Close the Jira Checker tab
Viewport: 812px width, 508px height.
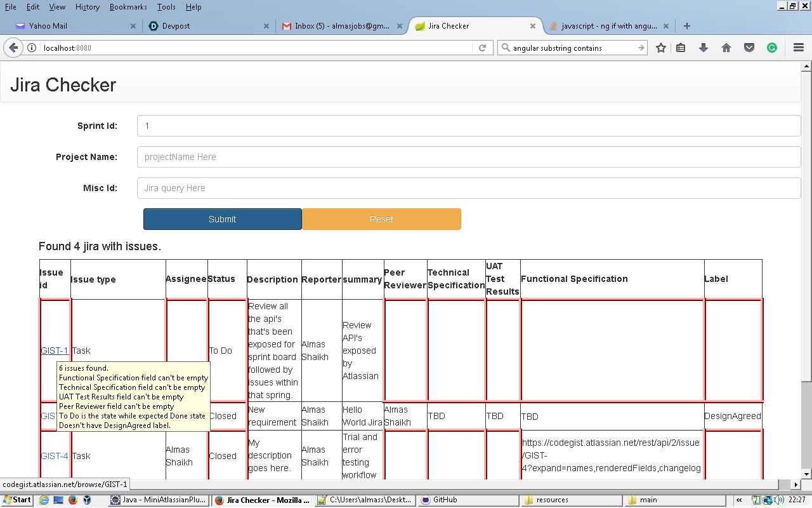point(533,26)
